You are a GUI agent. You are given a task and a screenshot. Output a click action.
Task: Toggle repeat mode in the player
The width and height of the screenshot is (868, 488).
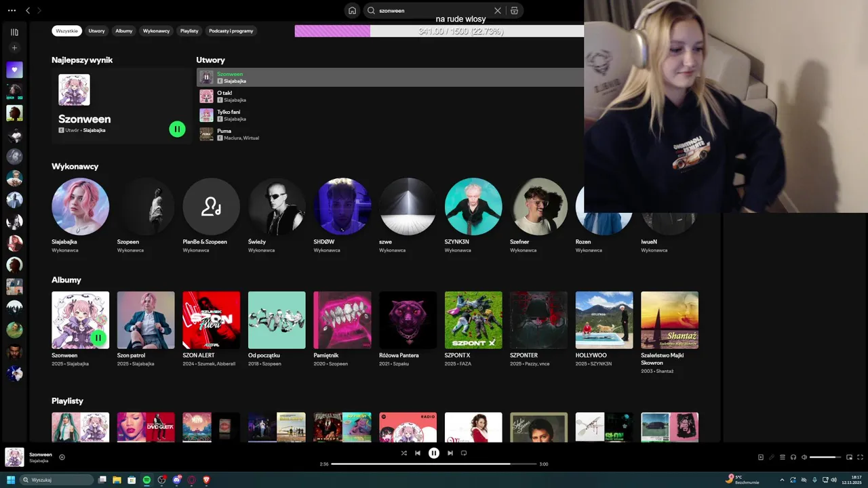pyautogui.click(x=464, y=453)
